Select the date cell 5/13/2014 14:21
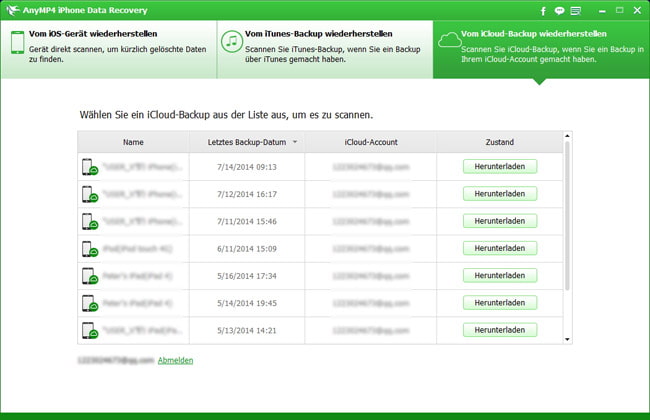This screenshot has height=420, width=650. 247,330
